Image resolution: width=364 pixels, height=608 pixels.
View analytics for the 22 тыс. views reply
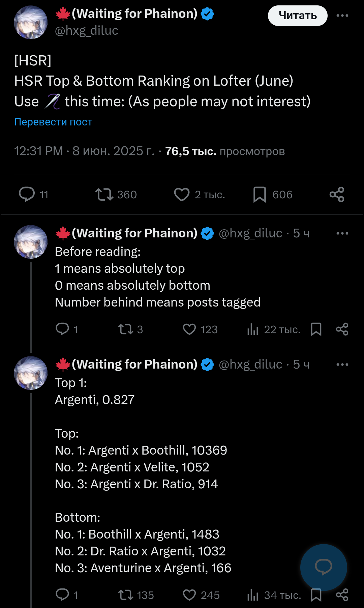(x=253, y=329)
